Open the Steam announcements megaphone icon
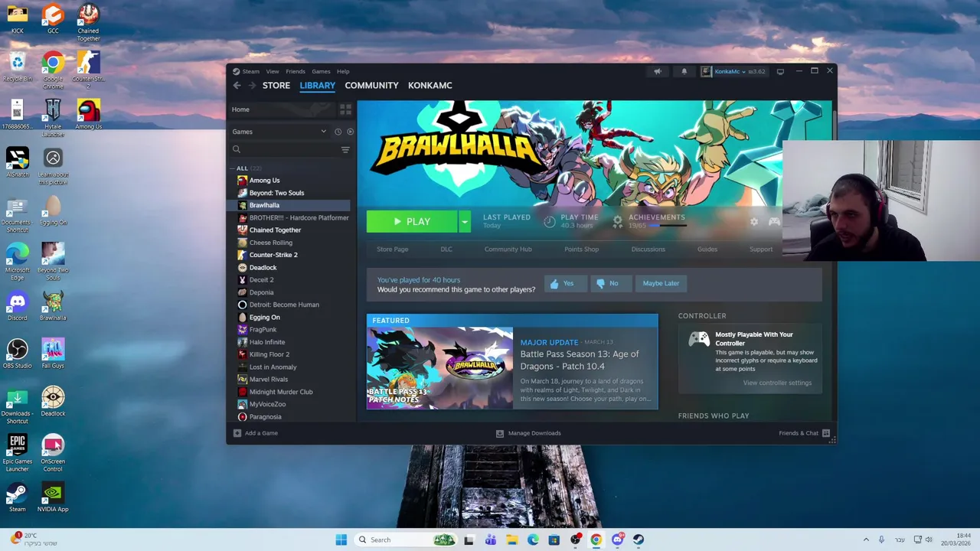This screenshot has height=551, width=980. (658, 71)
